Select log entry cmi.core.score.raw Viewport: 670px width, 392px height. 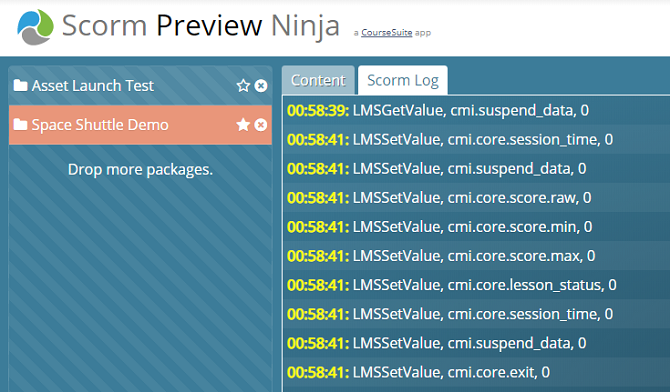click(x=476, y=197)
